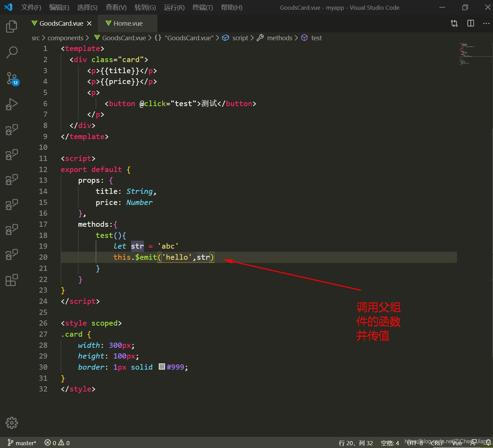Viewport: 493px width, 448px height.
Task: Open the #999 color swatch picker
Action: (162, 367)
